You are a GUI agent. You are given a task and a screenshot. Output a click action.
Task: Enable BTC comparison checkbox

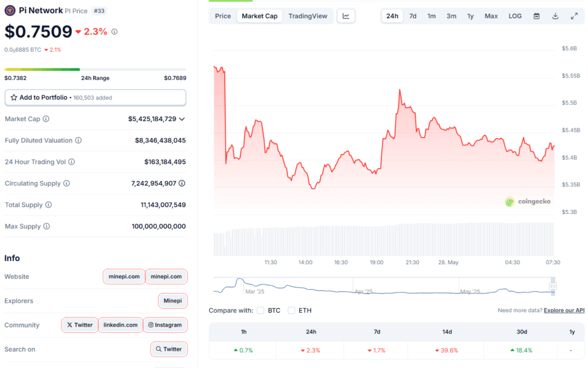pos(261,310)
